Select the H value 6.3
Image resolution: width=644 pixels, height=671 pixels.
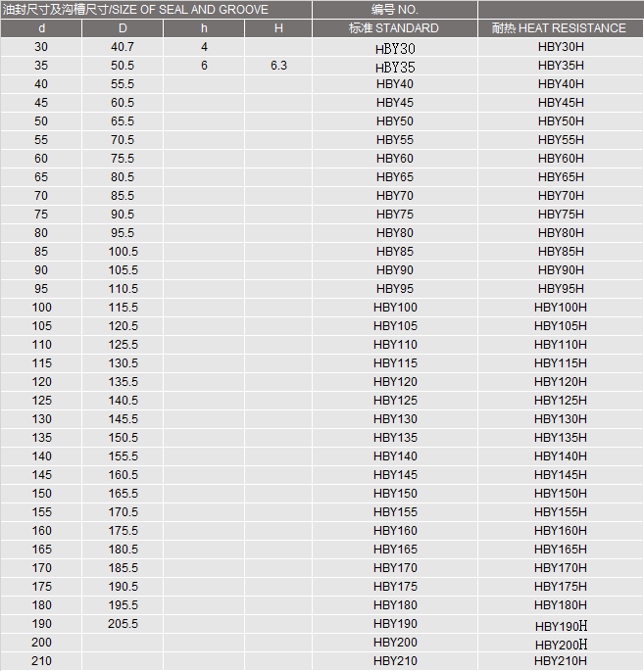(278, 66)
